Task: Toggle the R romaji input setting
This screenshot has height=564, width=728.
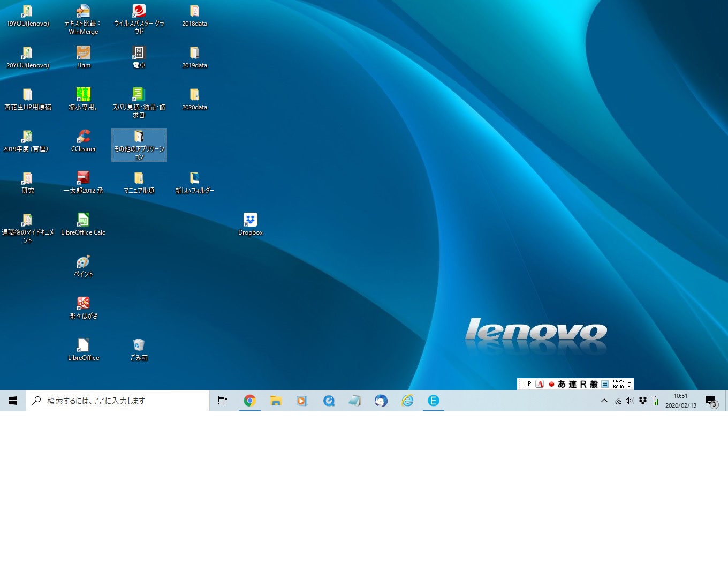Action: tap(583, 384)
